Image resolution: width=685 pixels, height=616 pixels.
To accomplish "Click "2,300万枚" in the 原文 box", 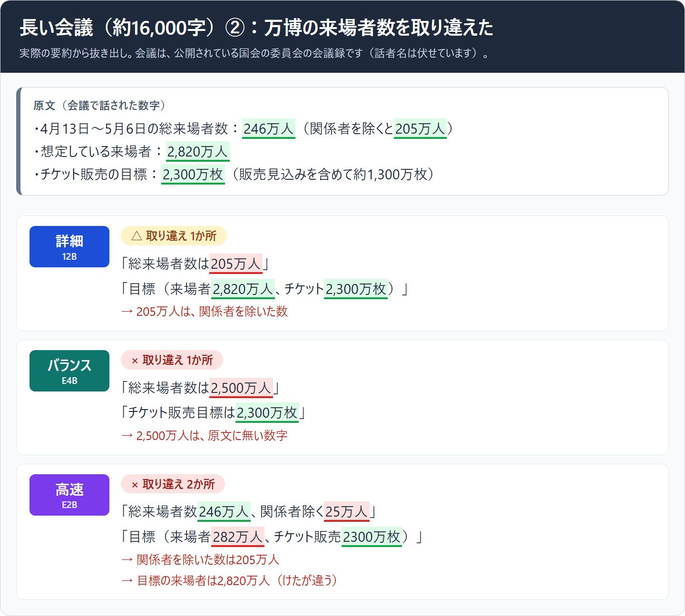I will (193, 174).
